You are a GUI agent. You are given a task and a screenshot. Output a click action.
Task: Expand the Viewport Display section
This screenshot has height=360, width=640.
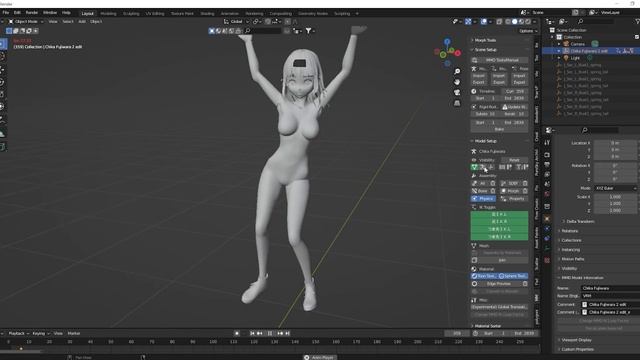click(x=576, y=340)
